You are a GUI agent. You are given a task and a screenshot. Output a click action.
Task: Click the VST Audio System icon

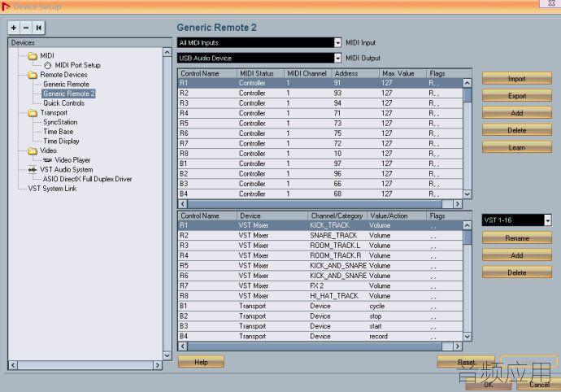coord(33,170)
